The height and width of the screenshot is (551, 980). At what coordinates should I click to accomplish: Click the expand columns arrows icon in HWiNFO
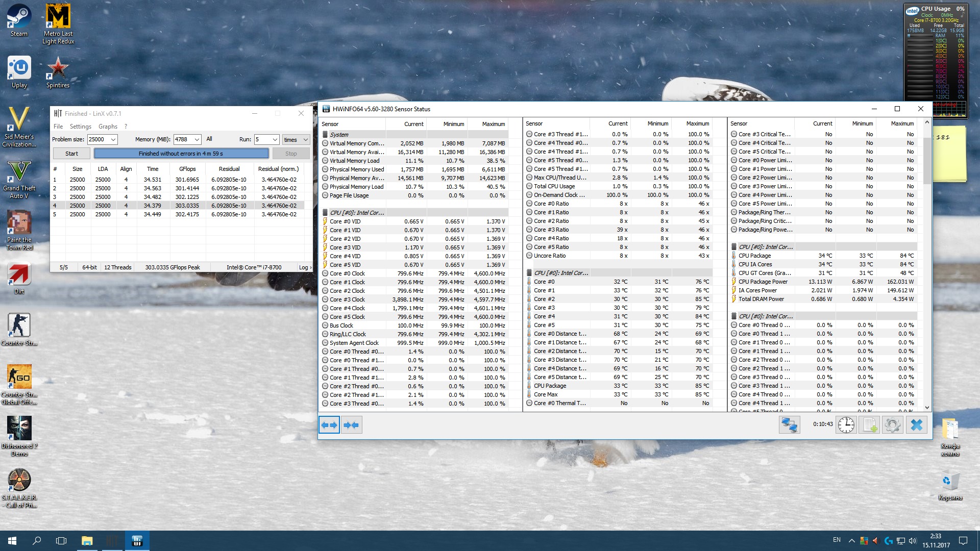click(329, 425)
